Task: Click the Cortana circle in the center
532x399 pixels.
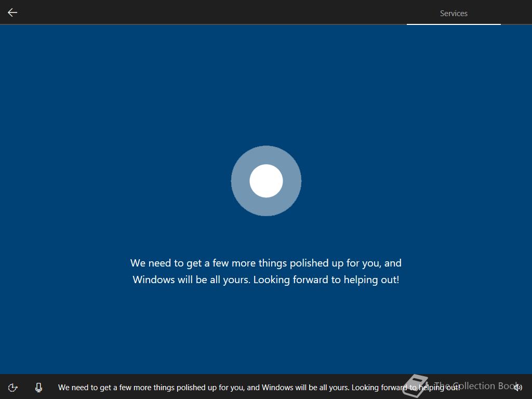Action: [266, 181]
